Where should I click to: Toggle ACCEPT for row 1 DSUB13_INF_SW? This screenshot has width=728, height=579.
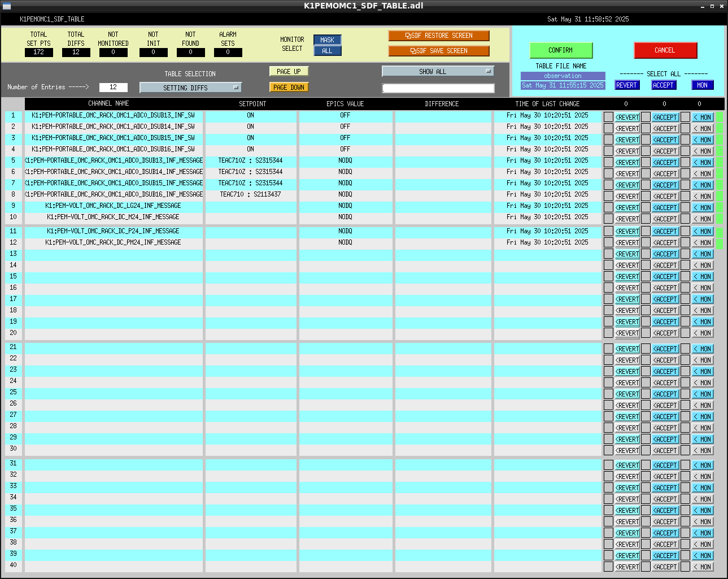pos(666,117)
